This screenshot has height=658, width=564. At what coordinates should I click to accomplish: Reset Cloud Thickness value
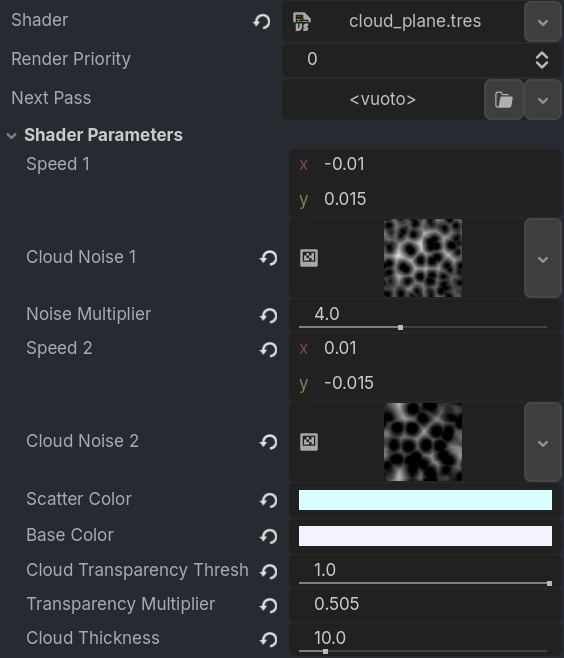pyautogui.click(x=269, y=639)
